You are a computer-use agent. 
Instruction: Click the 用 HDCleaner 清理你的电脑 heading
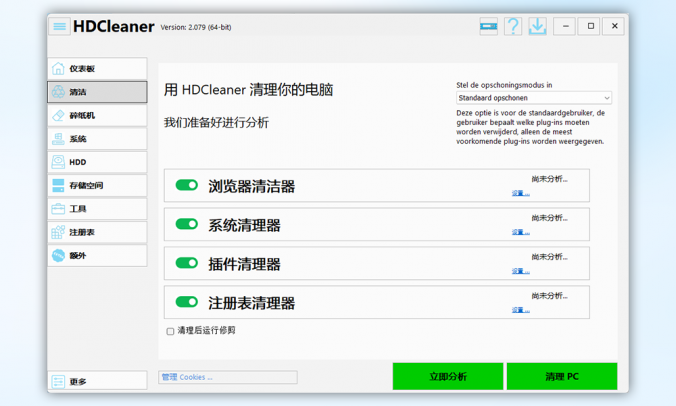pos(248,90)
